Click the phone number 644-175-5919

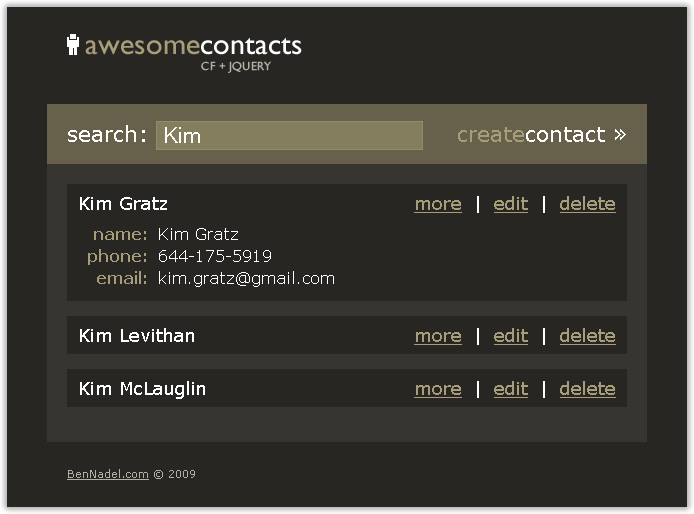(215, 256)
